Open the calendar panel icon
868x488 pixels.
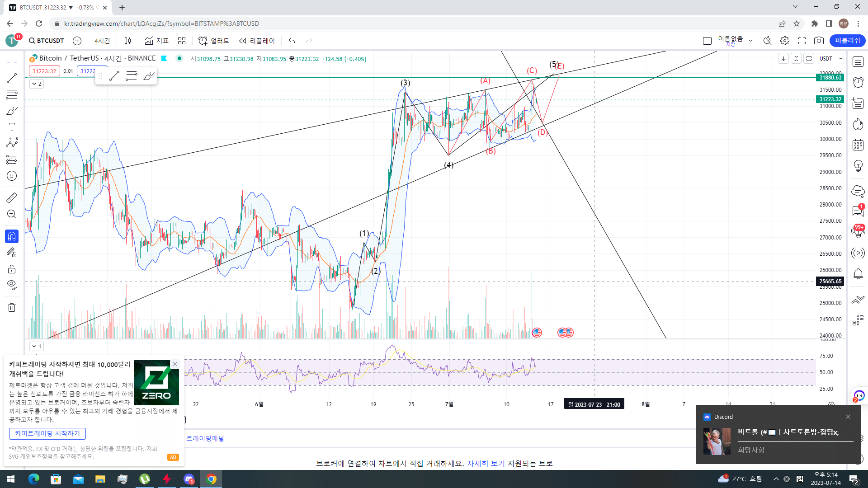pos(858,145)
